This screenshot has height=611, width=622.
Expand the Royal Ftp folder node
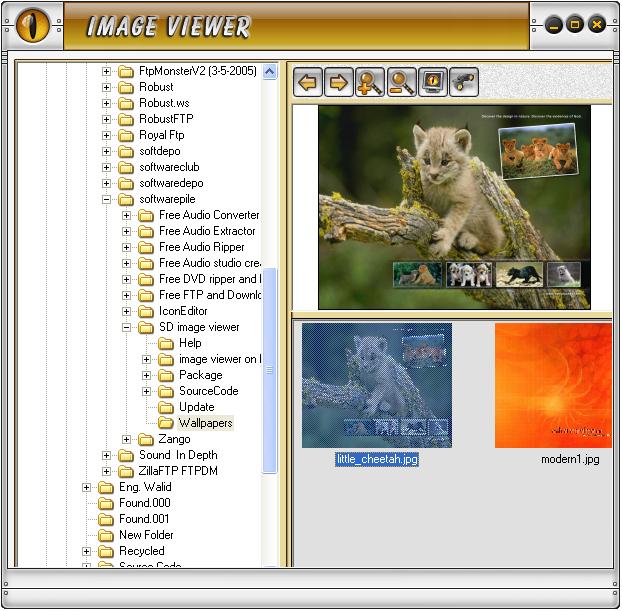pyautogui.click(x=106, y=135)
